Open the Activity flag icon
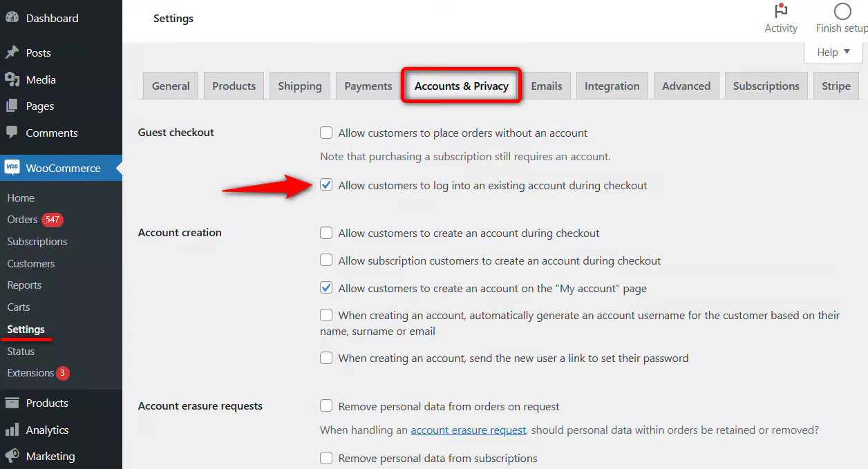This screenshot has height=469, width=868. pyautogui.click(x=781, y=10)
